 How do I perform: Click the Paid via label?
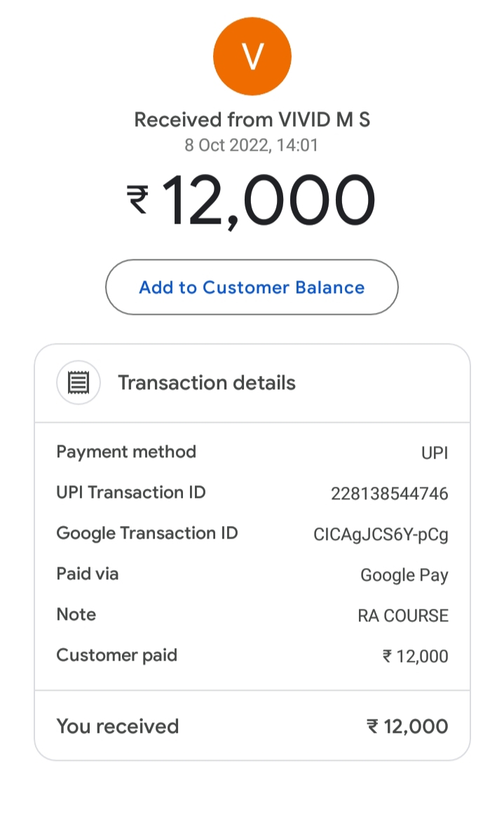point(88,574)
